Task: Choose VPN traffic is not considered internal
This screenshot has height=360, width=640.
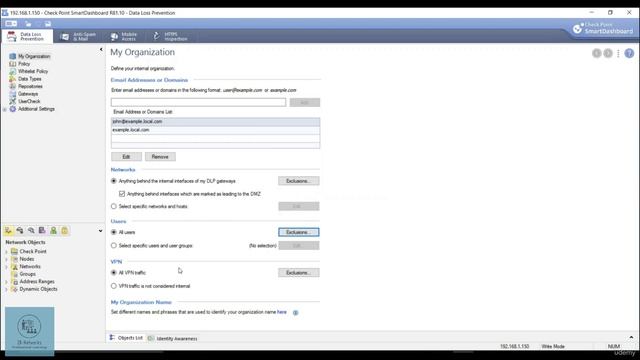Action: [x=113, y=286]
